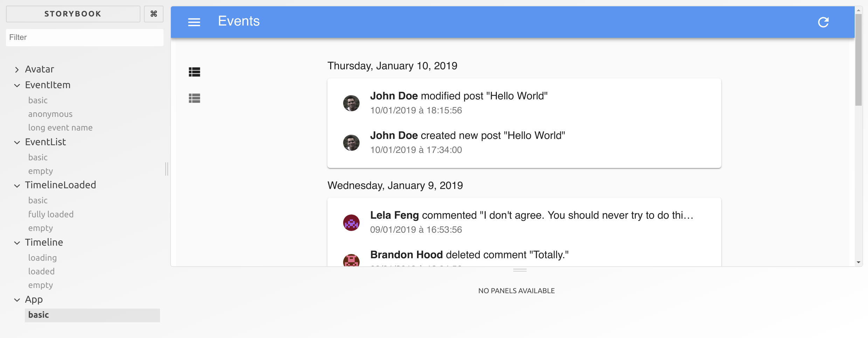The height and width of the screenshot is (338, 868).
Task: Open the Timeline "loading" story
Action: (x=42, y=258)
